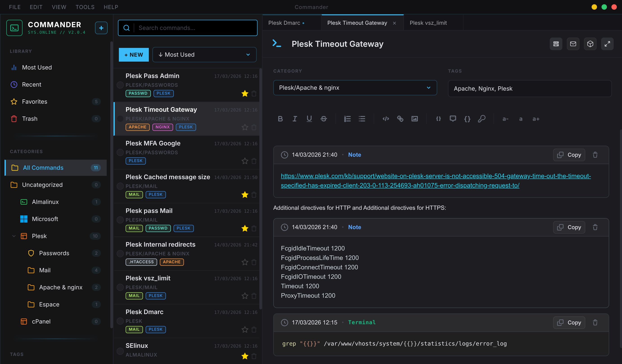Increase font size with a+

[536, 119]
